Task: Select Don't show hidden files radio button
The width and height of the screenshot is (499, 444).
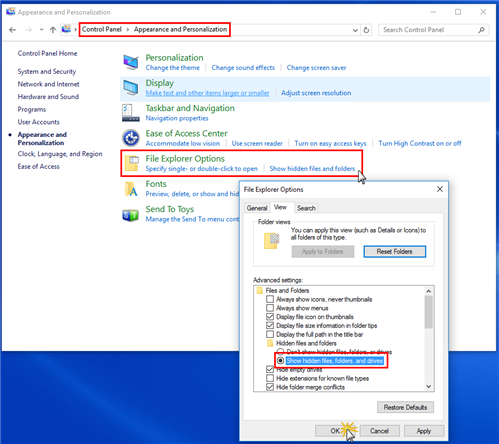Action: (281, 352)
